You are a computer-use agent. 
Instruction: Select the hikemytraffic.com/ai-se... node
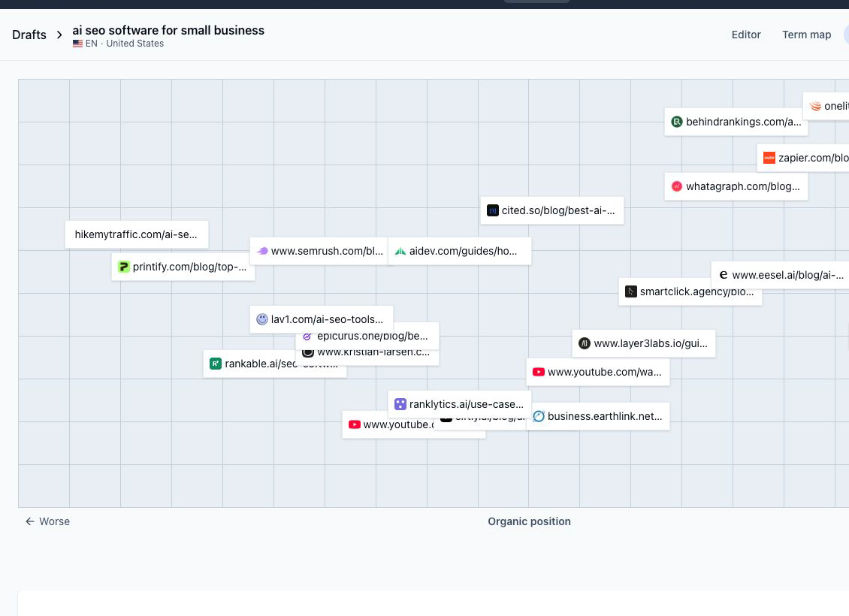pyautogui.click(x=137, y=234)
